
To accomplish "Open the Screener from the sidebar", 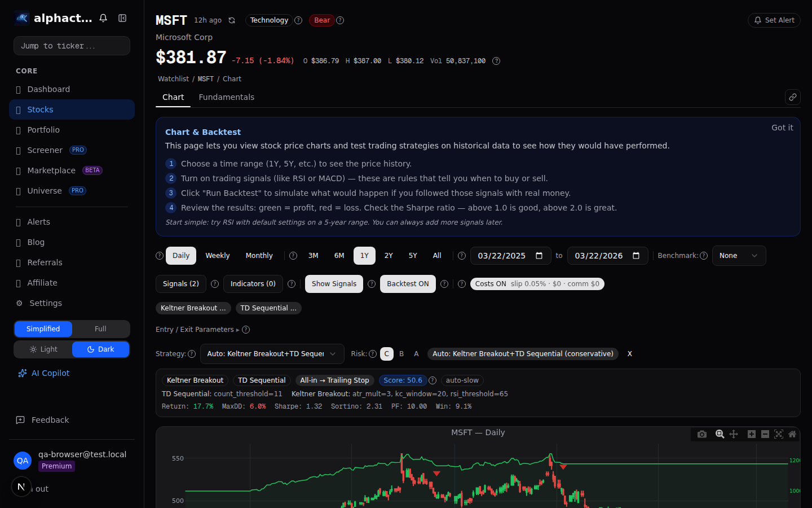I will click(x=45, y=150).
